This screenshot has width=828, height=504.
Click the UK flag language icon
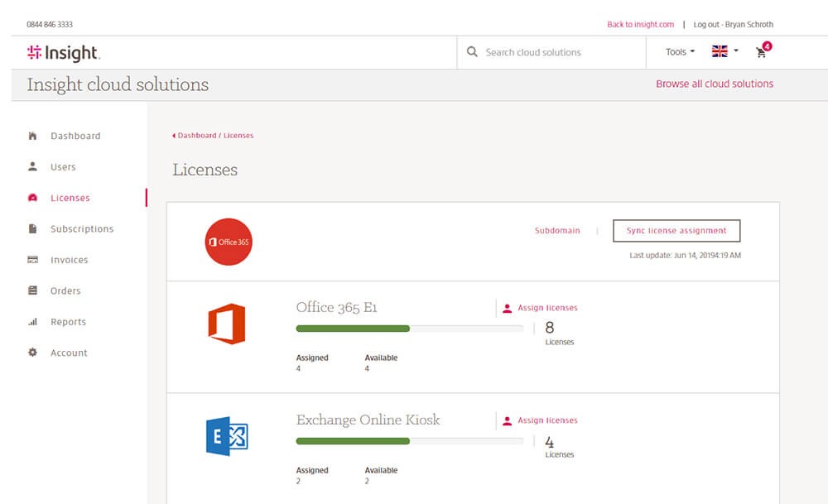pyautogui.click(x=720, y=51)
